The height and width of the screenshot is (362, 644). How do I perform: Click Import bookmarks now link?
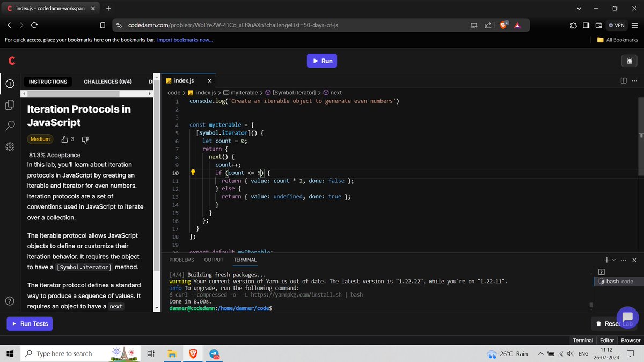coord(185,40)
